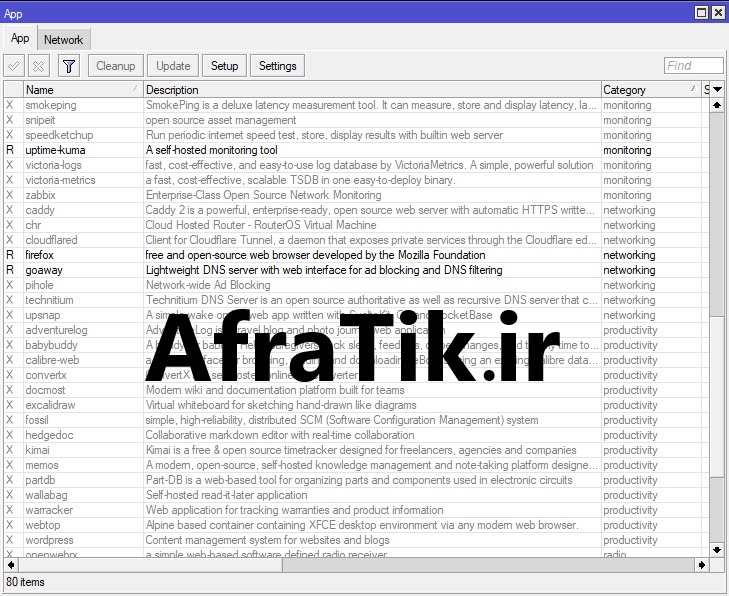Click the enable checkmark toolbar icon

[x=14, y=66]
